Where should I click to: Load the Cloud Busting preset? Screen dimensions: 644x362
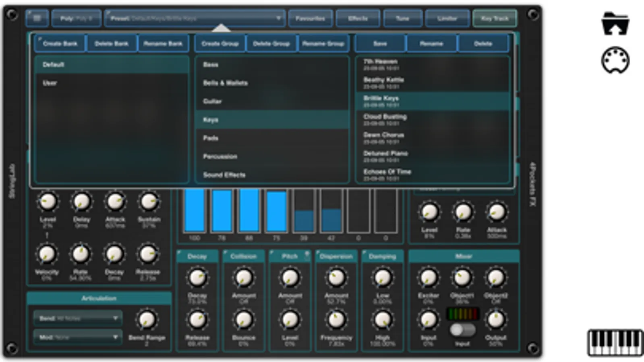coord(432,120)
